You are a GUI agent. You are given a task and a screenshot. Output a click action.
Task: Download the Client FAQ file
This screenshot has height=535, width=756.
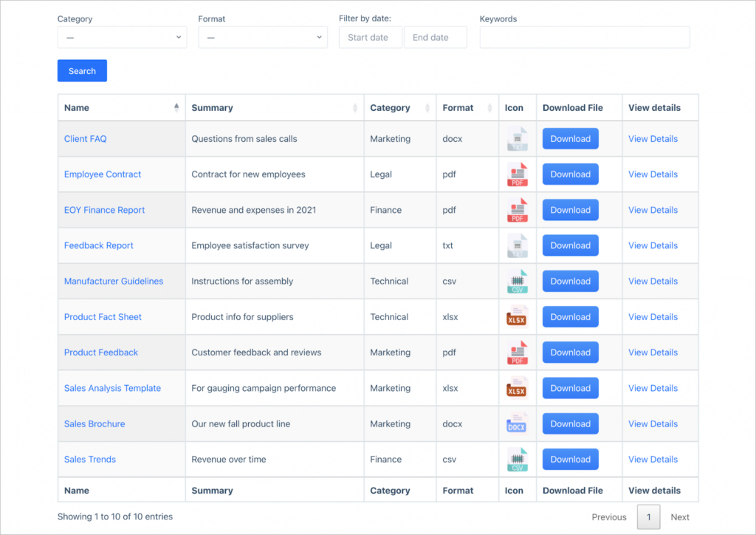(571, 139)
